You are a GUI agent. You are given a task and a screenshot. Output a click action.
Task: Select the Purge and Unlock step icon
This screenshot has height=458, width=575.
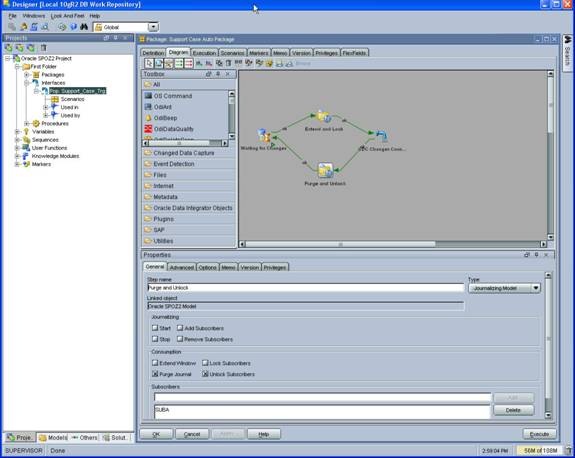click(325, 170)
